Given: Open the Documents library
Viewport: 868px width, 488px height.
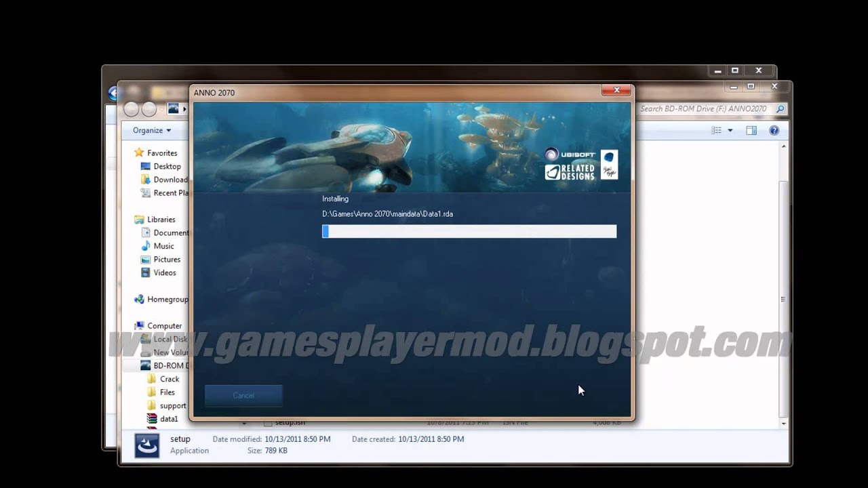Looking at the screenshot, I should click(171, 232).
